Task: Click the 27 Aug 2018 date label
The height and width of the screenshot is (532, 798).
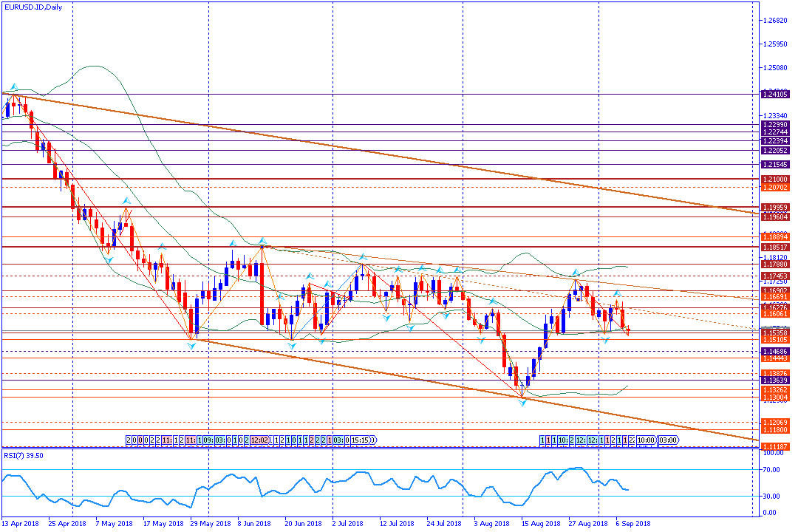Action: click(588, 524)
